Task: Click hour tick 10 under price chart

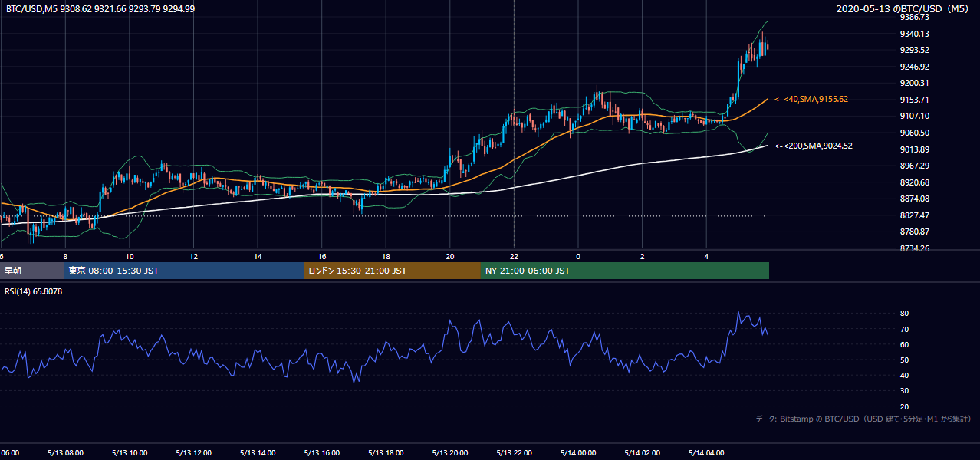Action: click(x=130, y=257)
